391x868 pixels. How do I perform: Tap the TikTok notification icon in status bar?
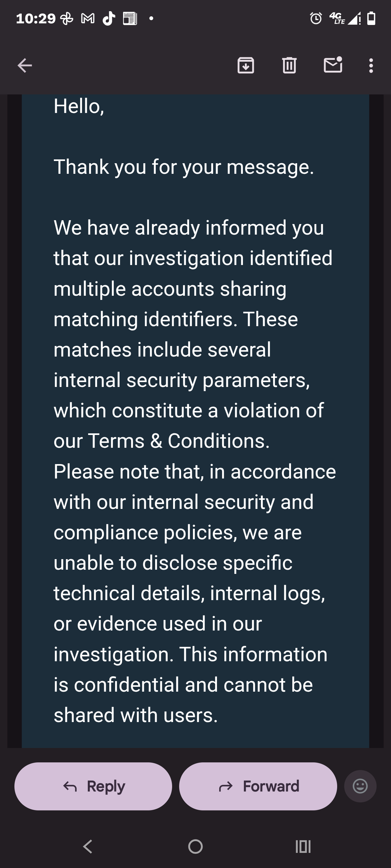(109, 19)
